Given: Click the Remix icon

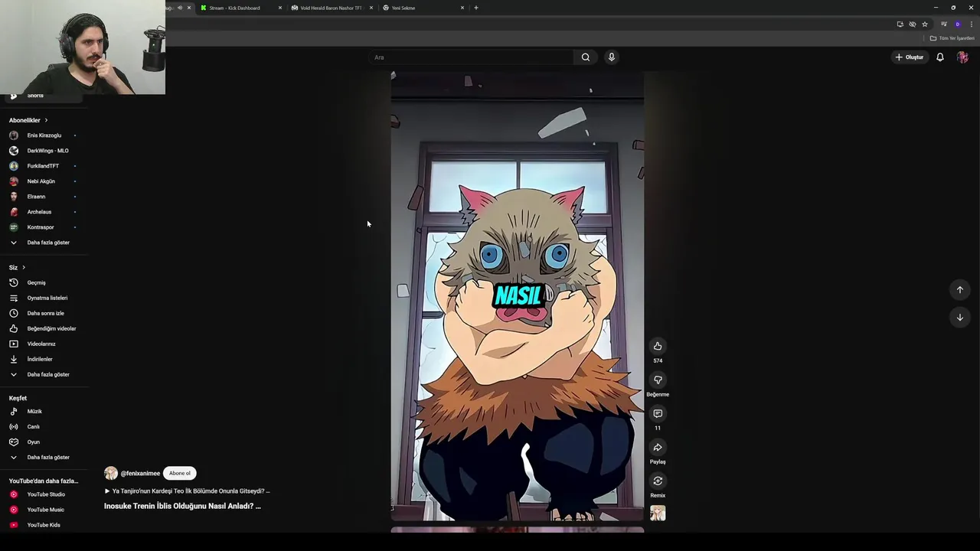Looking at the screenshot, I should pos(658,481).
